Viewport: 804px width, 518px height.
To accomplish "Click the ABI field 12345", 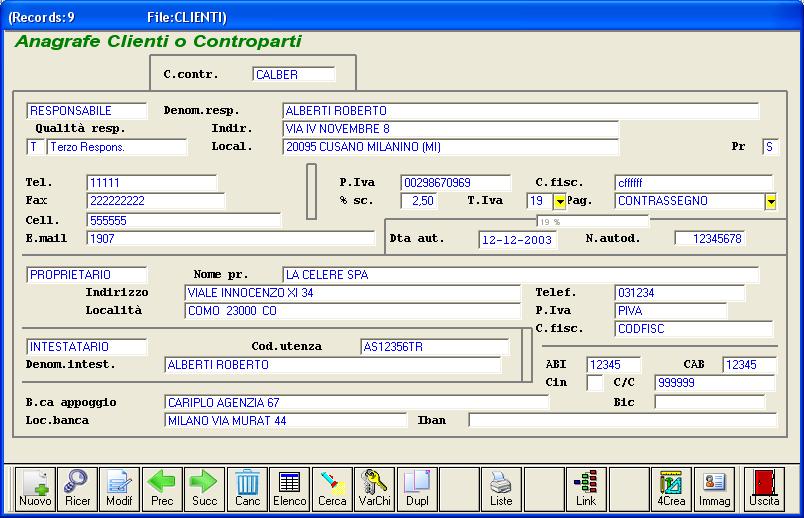I will 613,365.
